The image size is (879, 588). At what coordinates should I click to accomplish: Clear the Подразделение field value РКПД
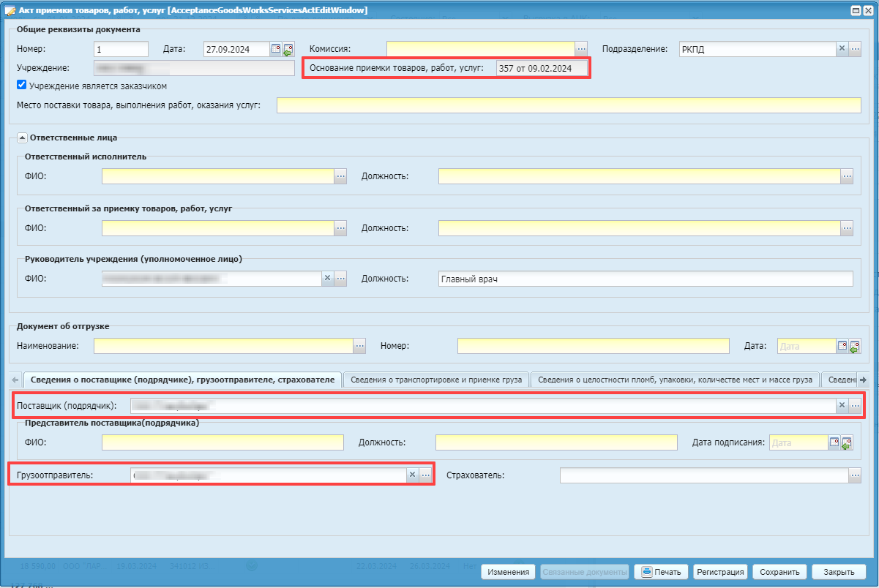pos(842,49)
